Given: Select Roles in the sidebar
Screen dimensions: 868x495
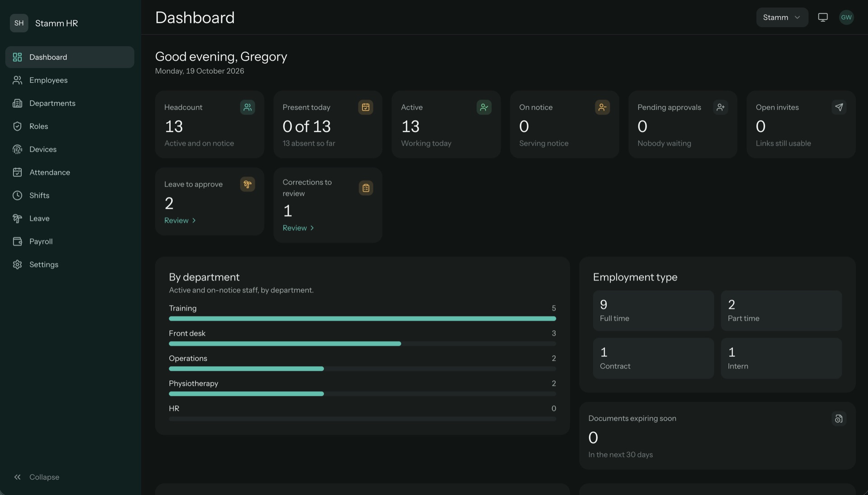Looking at the screenshot, I should [70, 126].
